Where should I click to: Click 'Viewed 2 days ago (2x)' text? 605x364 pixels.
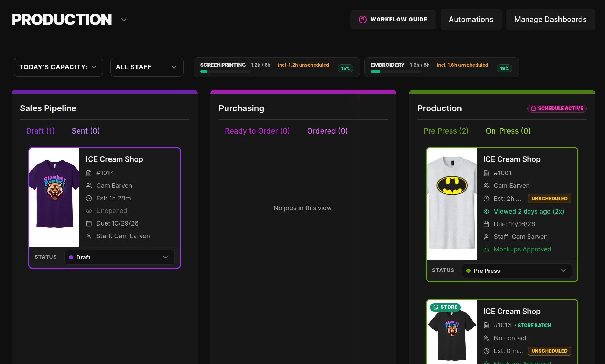tap(529, 212)
